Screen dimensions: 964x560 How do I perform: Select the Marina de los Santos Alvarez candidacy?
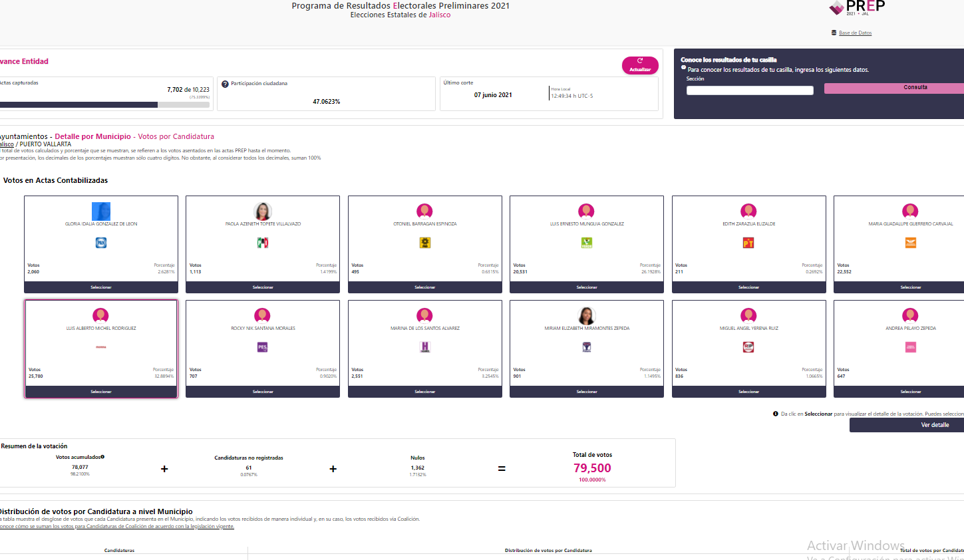pos(425,392)
